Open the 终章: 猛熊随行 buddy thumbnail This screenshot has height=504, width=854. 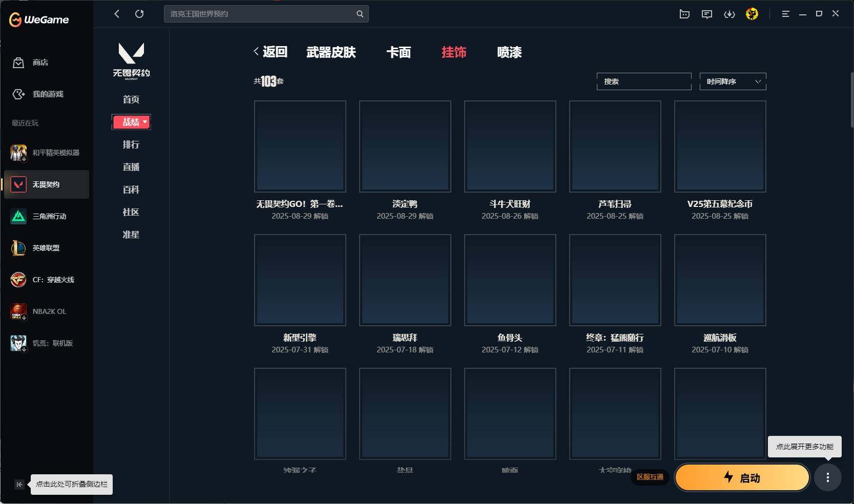click(615, 280)
